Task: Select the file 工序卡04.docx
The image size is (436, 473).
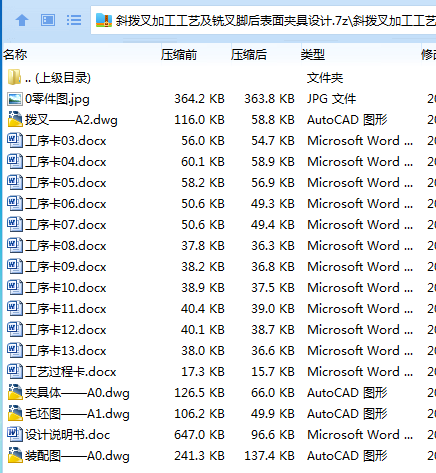Action: (66, 162)
